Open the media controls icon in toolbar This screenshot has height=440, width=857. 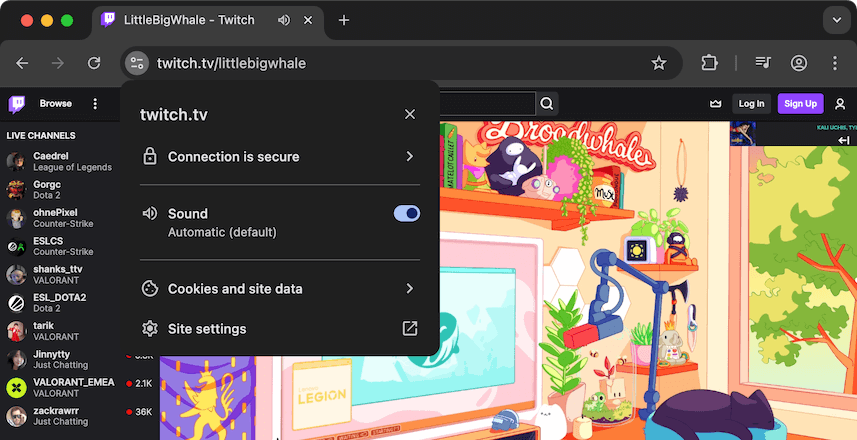(762, 63)
